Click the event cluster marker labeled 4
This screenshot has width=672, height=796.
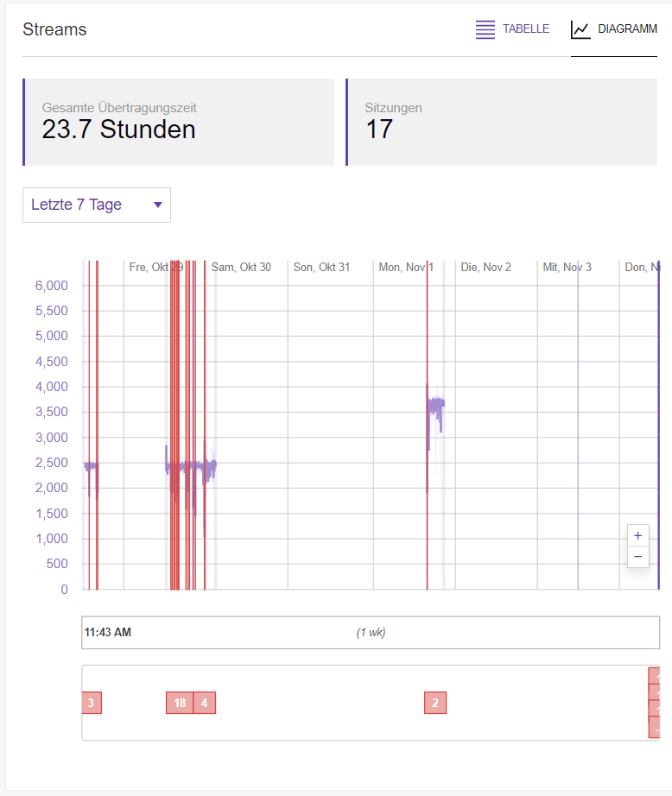(x=205, y=703)
